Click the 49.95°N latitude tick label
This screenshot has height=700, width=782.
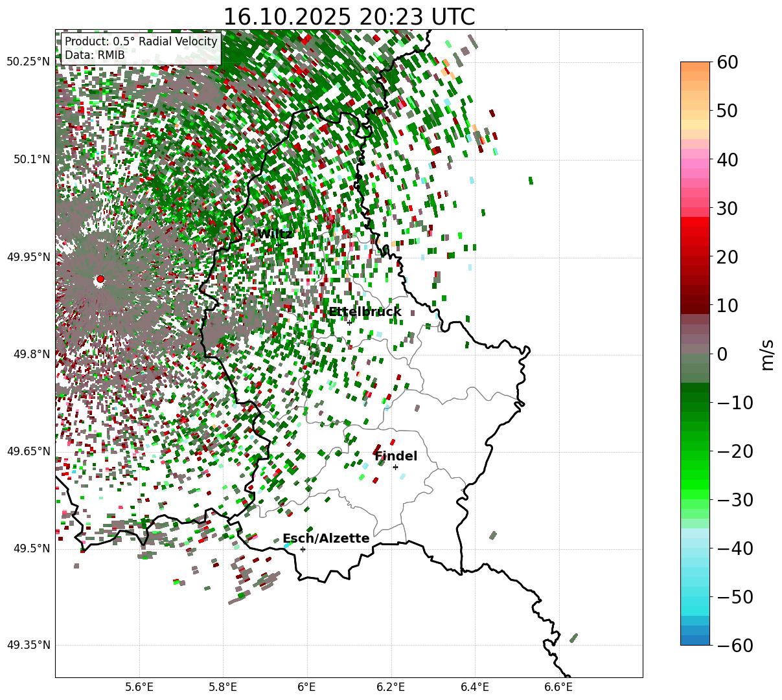(x=28, y=257)
